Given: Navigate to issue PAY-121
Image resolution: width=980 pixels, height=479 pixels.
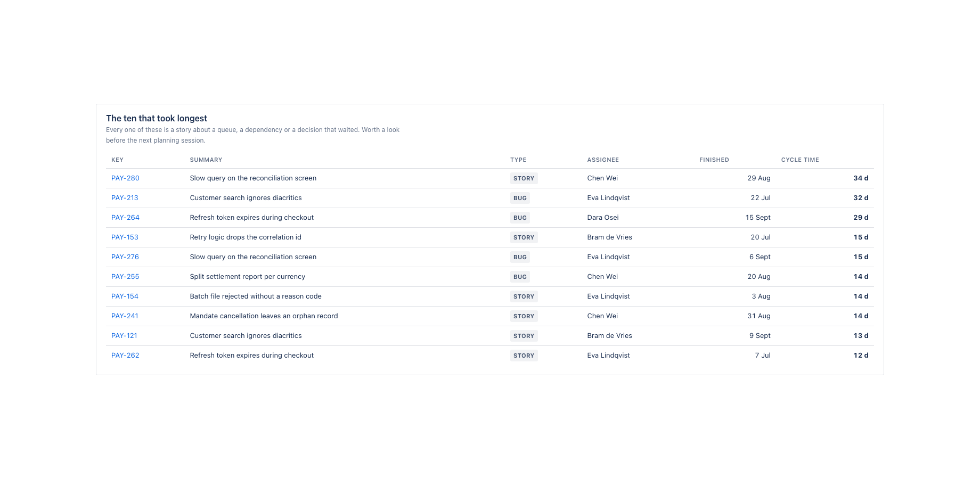Looking at the screenshot, I should tap(124, 336).
